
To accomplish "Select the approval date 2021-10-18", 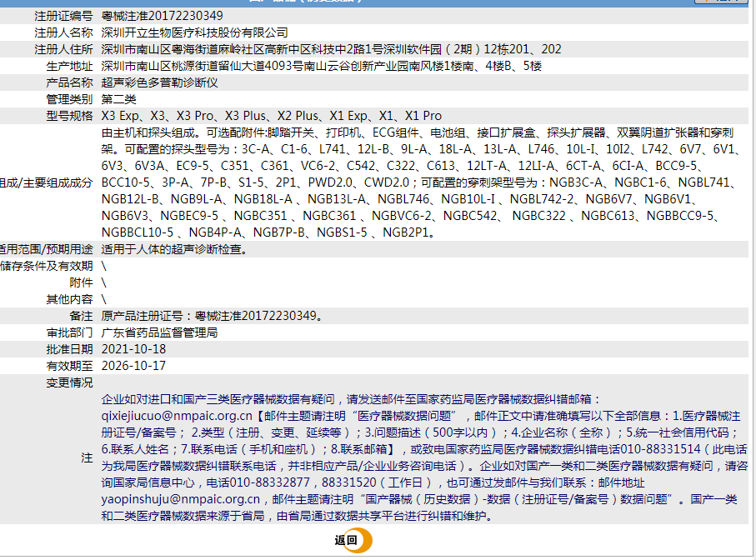I will click(133, 349).
